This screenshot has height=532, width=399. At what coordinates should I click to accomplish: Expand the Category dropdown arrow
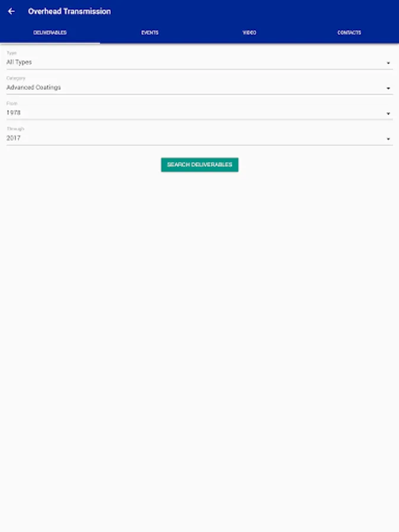(388, 88)
